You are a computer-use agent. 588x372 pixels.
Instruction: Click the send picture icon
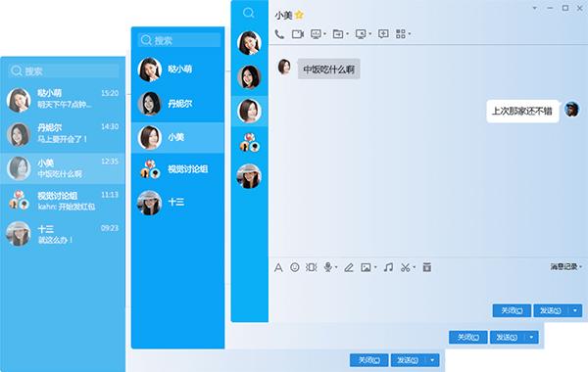pyautogui.click(x=366, y=267)
